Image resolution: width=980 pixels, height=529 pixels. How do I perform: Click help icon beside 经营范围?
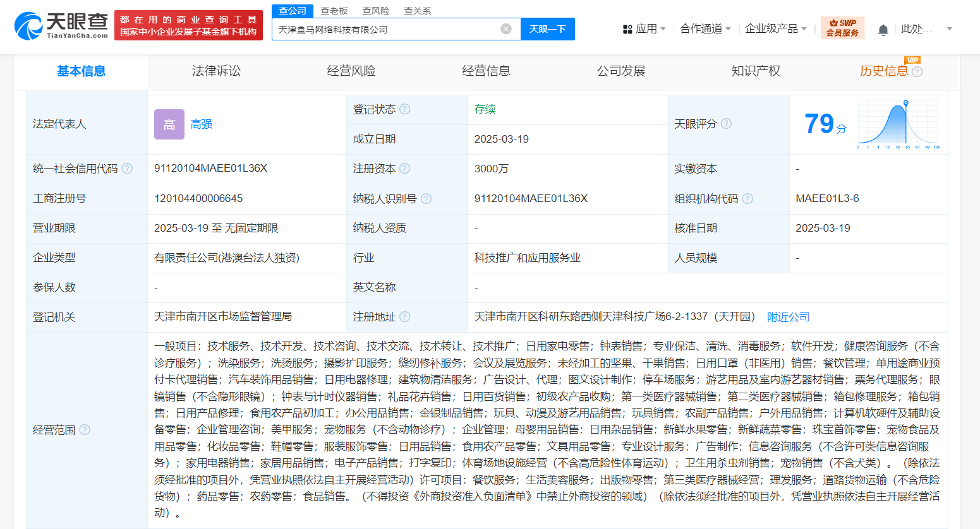85,430
